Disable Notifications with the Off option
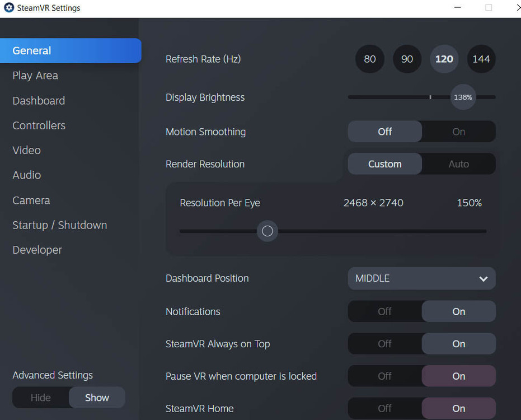The height and width of the screenshot is (420, 521). 385,311
